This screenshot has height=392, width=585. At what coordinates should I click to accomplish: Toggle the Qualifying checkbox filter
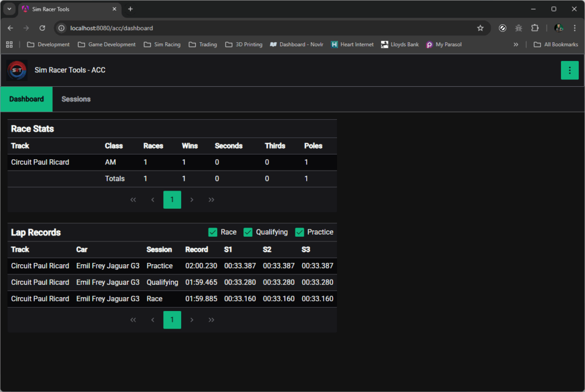[248, 232]
